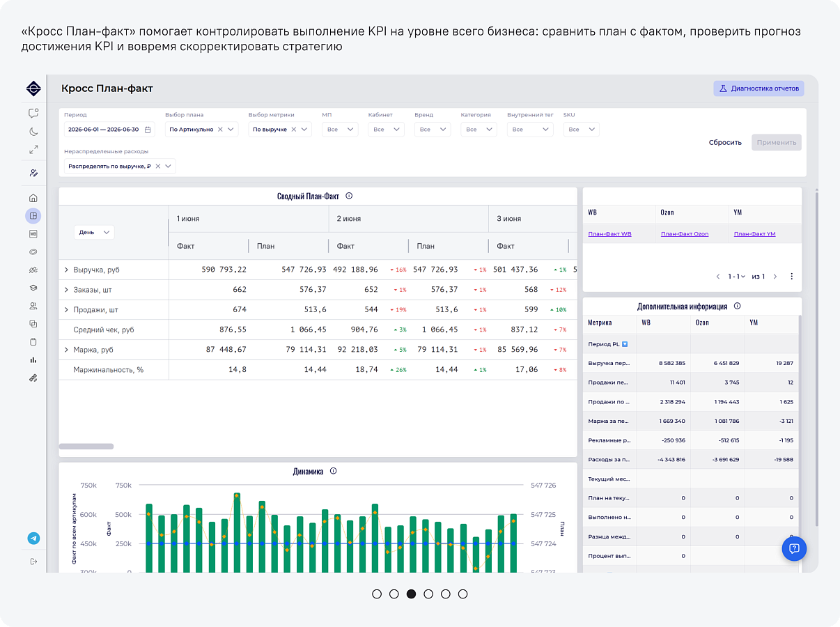The image size is (840, 627).
Task: Open the user edit icon in the sidebar
Action: click(33, 173)
